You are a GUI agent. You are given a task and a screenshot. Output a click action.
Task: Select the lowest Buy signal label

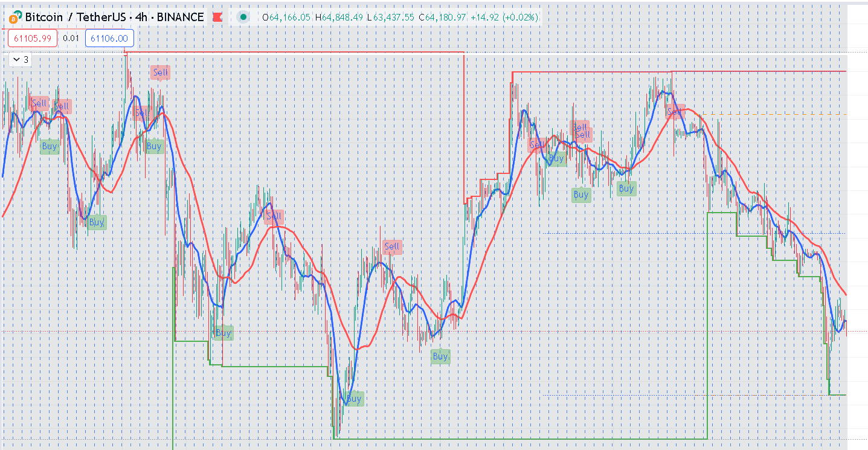(x=353, y=399)
